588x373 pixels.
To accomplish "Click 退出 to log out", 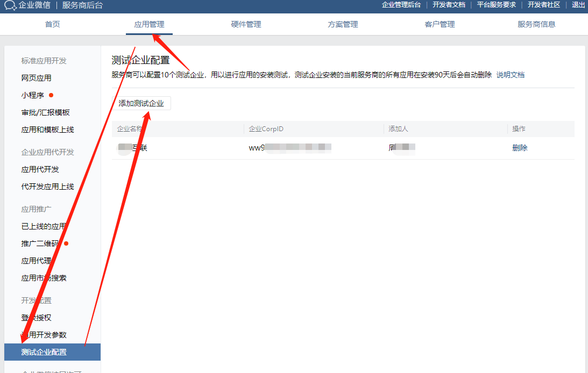I will point(578,5).
